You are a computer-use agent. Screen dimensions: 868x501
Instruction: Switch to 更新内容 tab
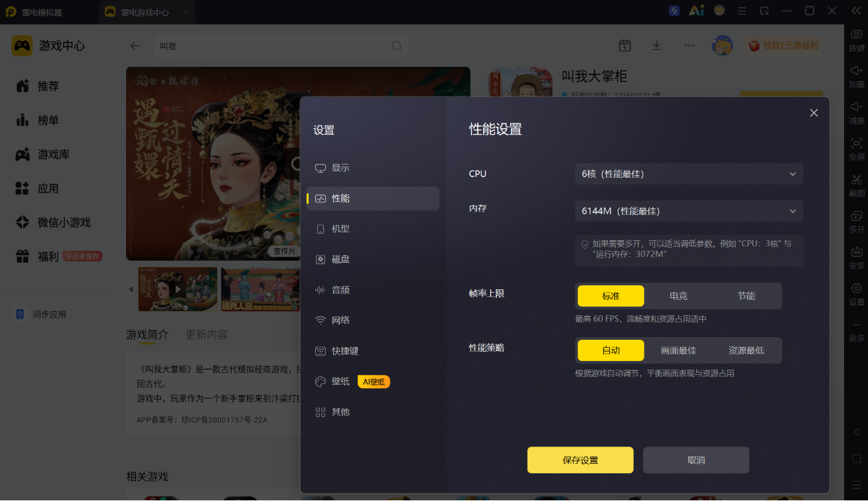point(207,334)
